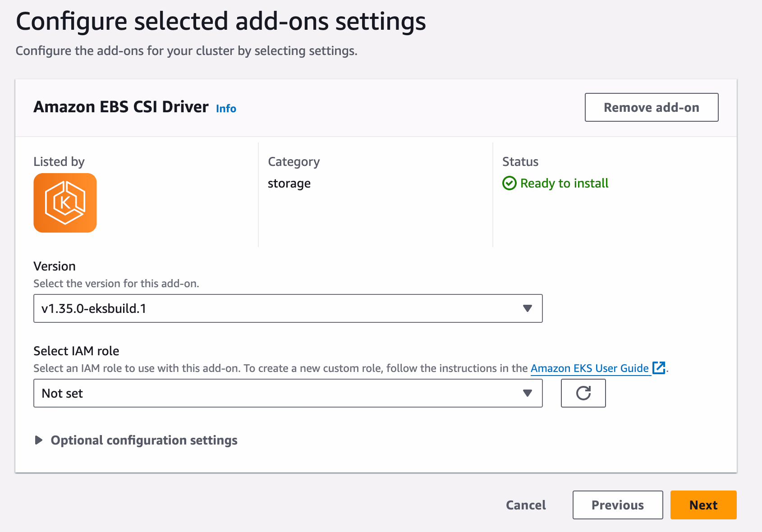Expand triangle next to Optional configuration settings
This screenshot has width=762, height=532.
[x=39, y=440]
